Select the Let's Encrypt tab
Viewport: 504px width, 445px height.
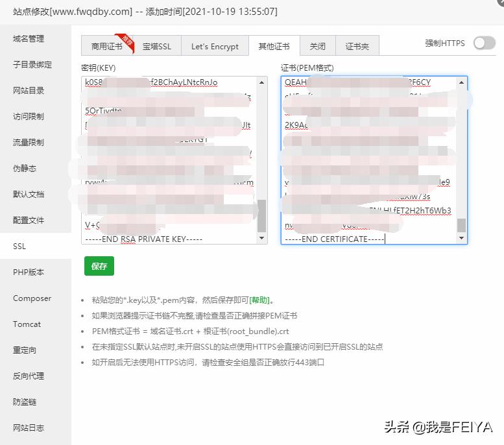tap(215, 46)
